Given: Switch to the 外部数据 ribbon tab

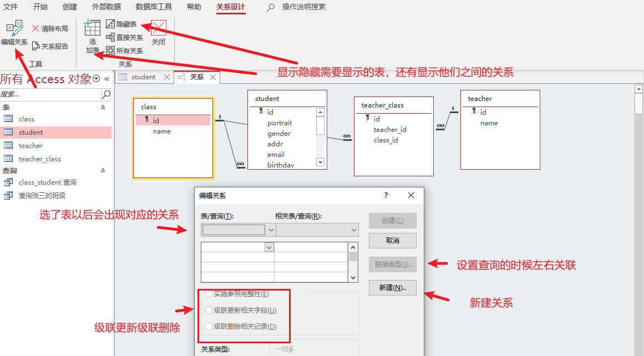Looking at the screenshot, I should coord(107,7).
